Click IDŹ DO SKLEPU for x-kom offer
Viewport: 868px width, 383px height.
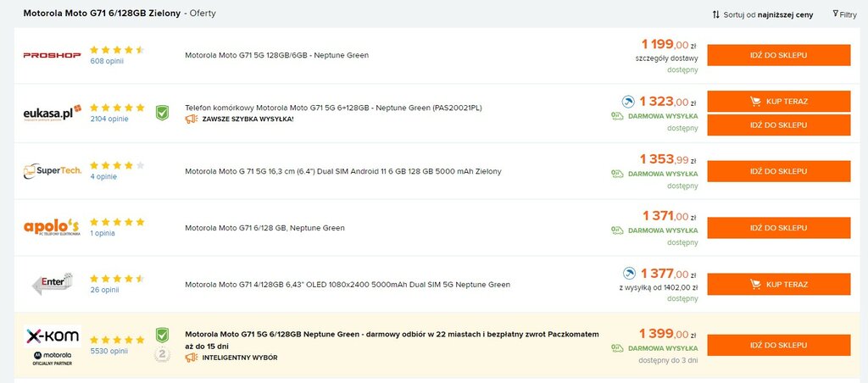(778, 346)
